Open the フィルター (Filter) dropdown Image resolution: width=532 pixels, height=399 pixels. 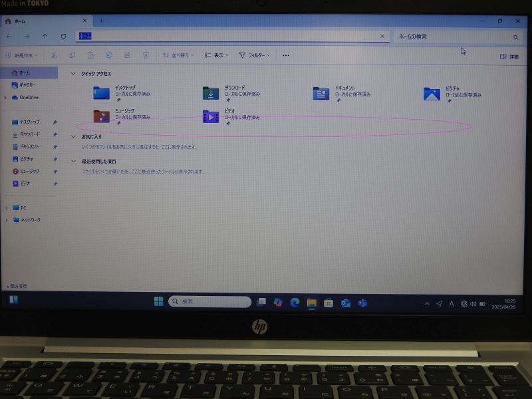point(255,55)
